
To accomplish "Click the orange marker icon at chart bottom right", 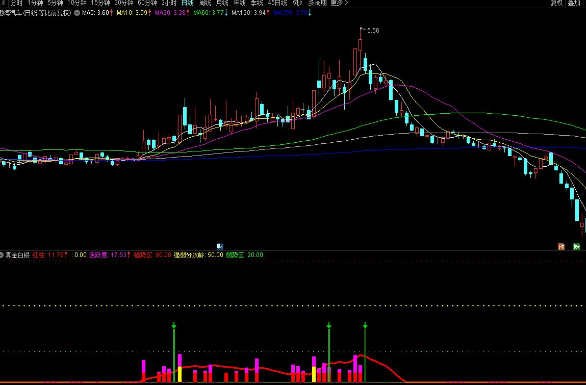I will click(x=561, y=246).
